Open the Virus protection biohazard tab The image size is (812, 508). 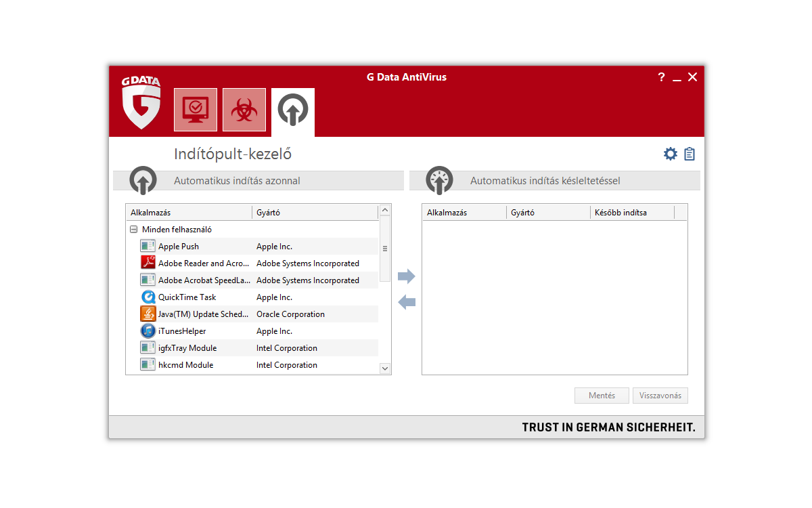pos(244,109)
